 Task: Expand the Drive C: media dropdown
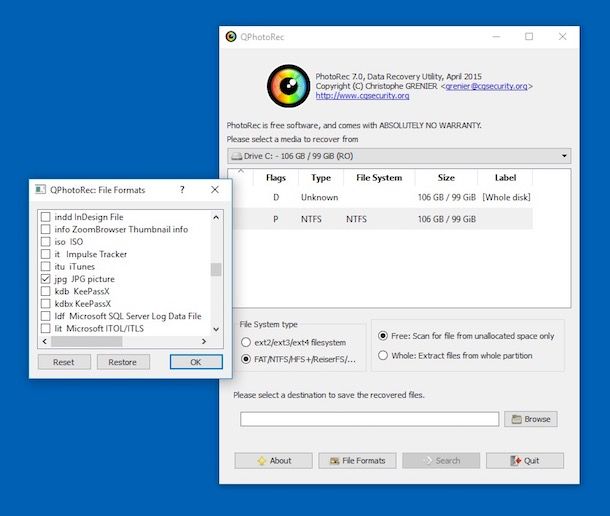(x=398, y=156)
